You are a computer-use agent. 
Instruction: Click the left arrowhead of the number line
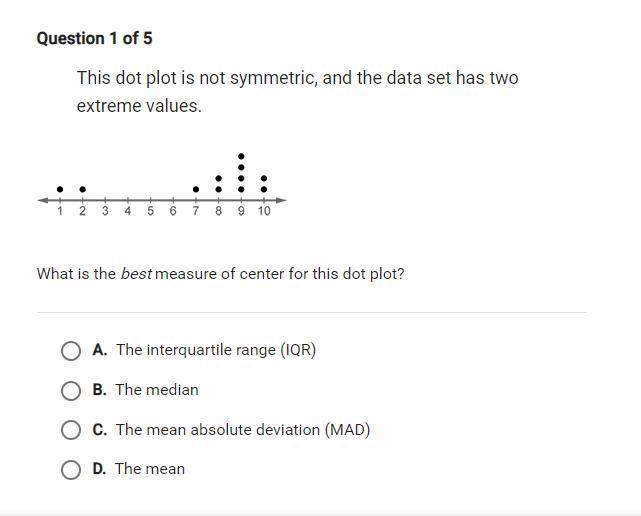(x=42, y=200)
